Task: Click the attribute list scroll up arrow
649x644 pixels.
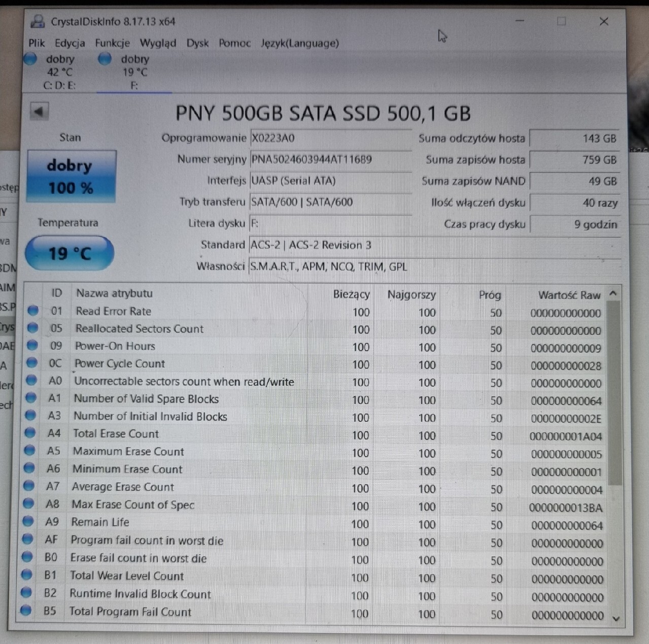Action: [613, 293]
